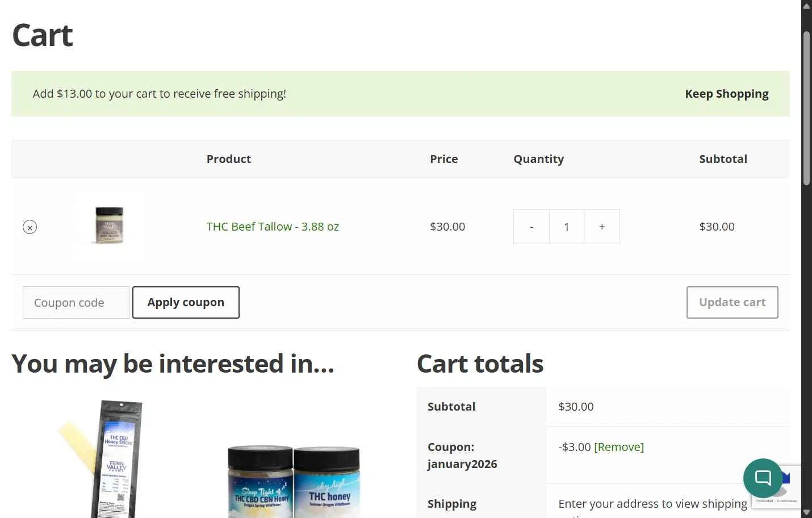Remove THC Beef Tallow from cart
This screenshot has width=812, height=518.
coord(30,227)
